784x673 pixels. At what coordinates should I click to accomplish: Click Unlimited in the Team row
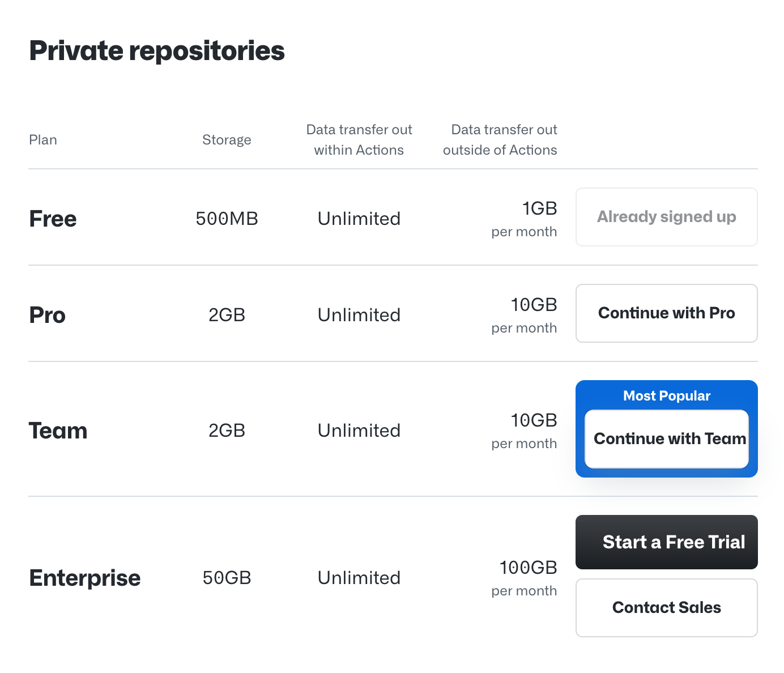(359, 431)
